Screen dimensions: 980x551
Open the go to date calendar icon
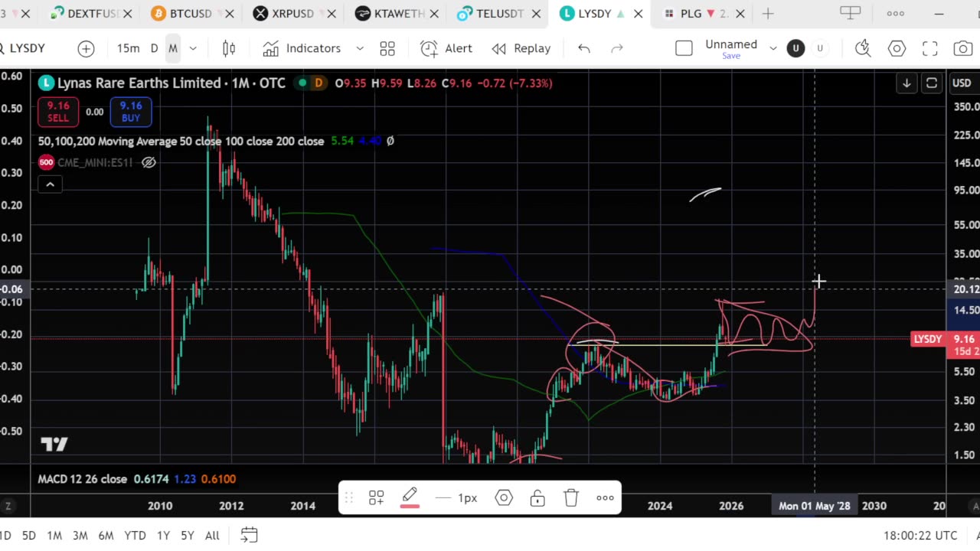[249, 535]
